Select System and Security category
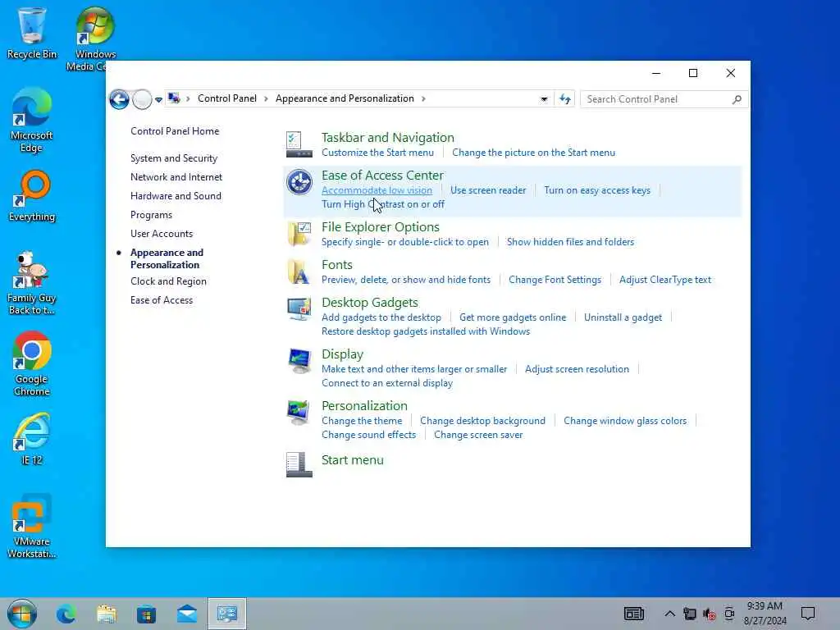This screenshot has width=840, height=630. 174,158
